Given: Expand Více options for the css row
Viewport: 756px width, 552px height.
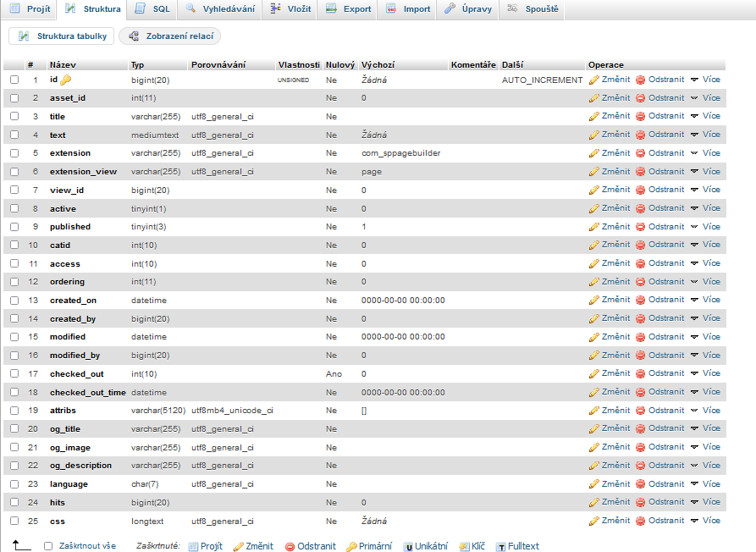Looking at the screenshot, I should pyautogui.click(x=704, y=521).
